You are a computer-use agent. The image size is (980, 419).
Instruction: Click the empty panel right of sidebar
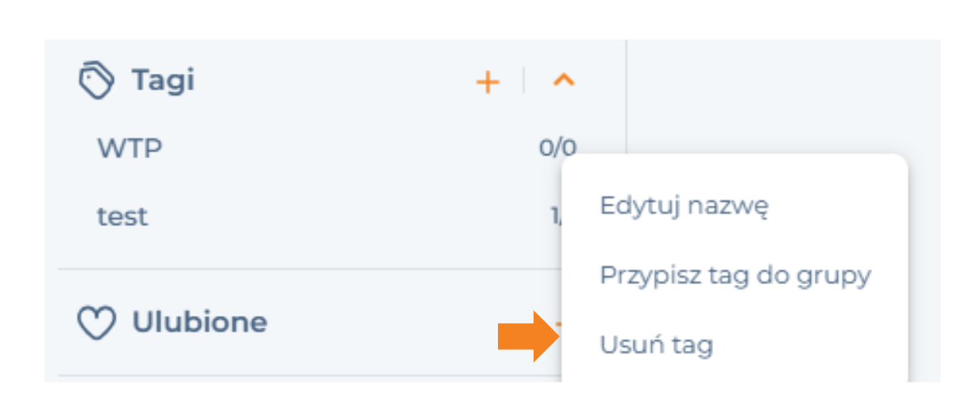click(x=783, y=95)
